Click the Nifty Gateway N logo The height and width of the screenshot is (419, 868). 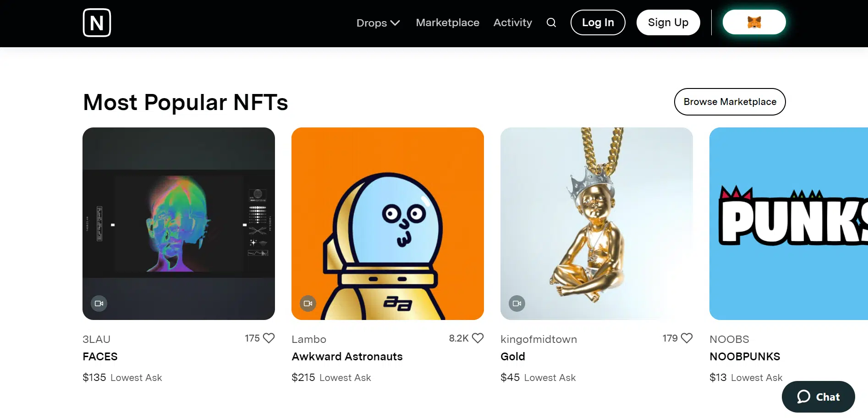click(x=97, y=22)
